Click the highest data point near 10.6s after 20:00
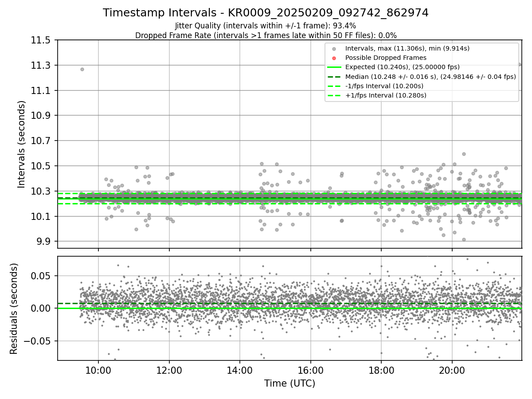Viewport: 532px width, 399px height. [464, 154]
